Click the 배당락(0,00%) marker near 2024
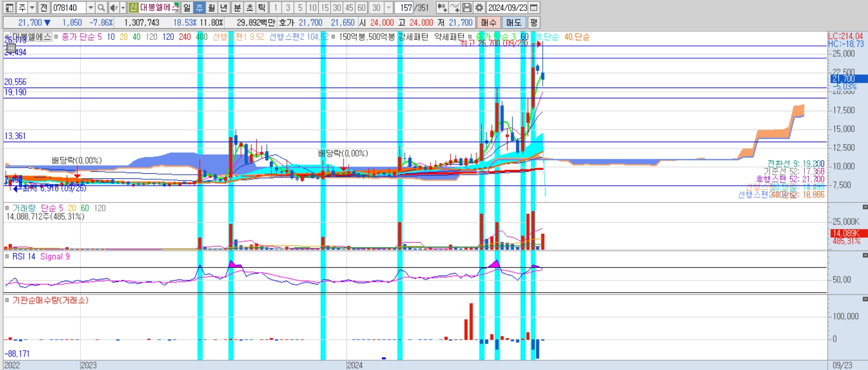The height and width of the screenshot is (370, 868). 343,154
